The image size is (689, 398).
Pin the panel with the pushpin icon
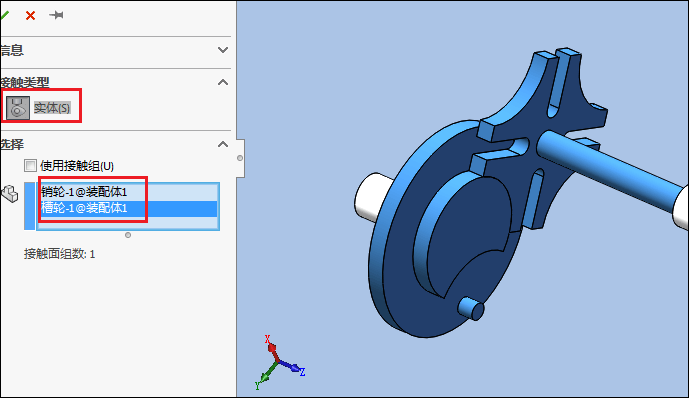tap(56, 15)
